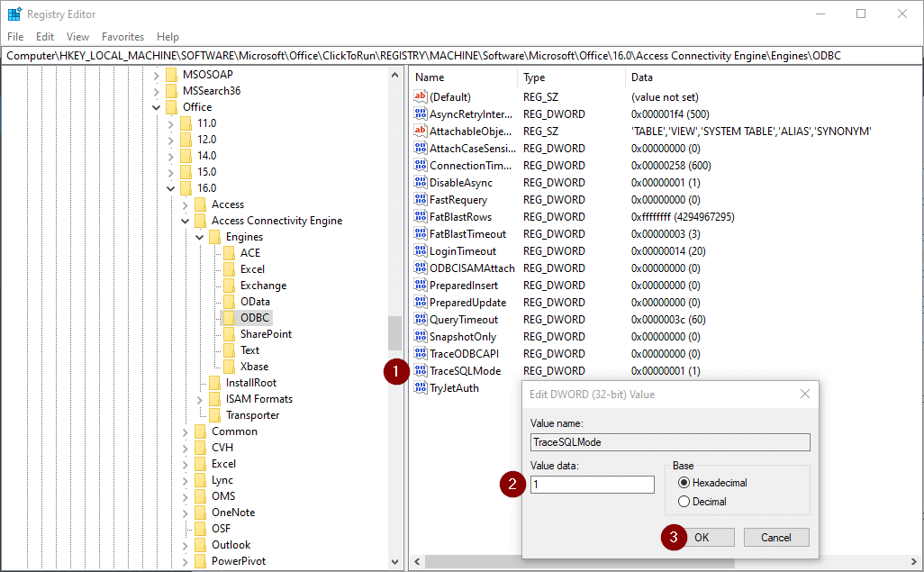The height and width of the screenshot is (572, 924).
Task: Select the Hexadecimal base option
Action: tap(684, 482)
